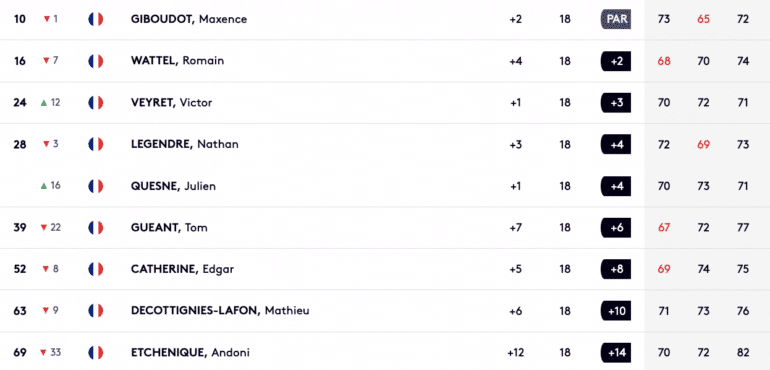This screenshot has height=370, width=770.
Task: Click the round three score 82 for ETCHENIQUE
Action: point(743,352)
